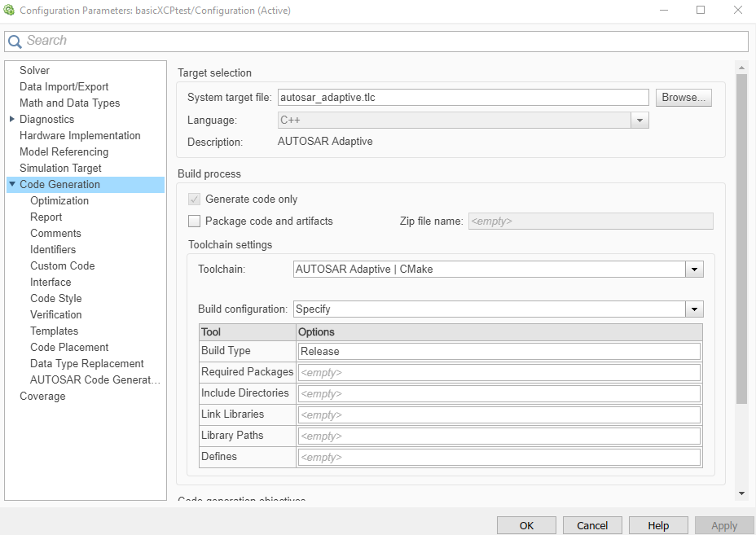Screen dimensions: 756x535
Task: Click the Browse button for target file
Action: pos(684,98)
